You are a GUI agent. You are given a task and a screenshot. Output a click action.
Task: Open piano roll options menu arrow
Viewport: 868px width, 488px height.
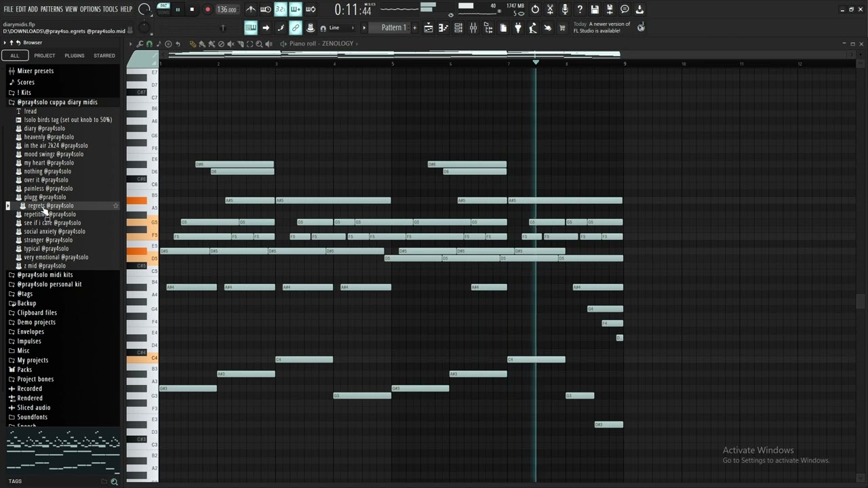(130, 43)
